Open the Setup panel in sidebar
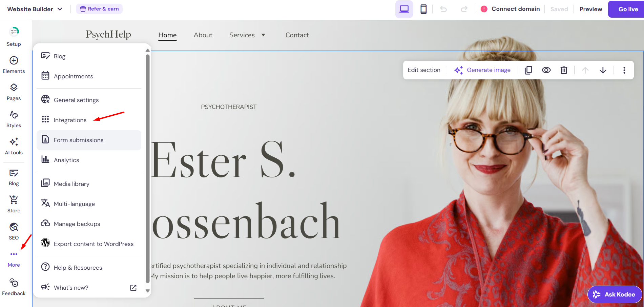 (x=14, y=36)
